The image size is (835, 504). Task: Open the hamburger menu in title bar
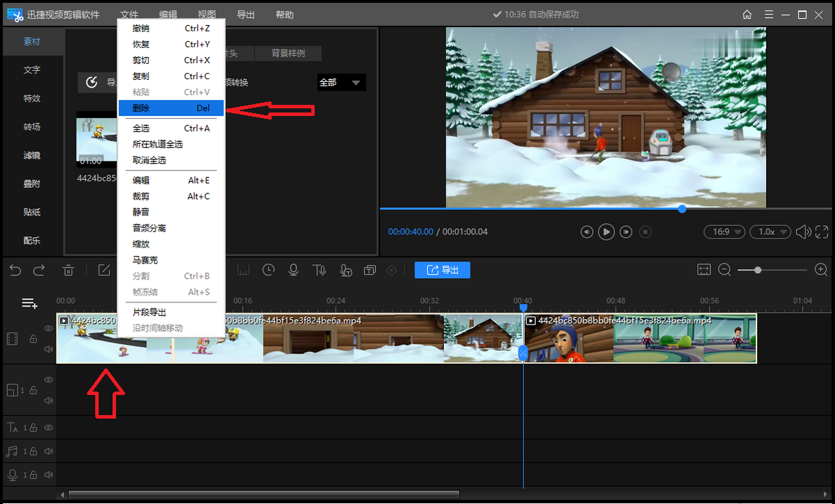point(768,15)
